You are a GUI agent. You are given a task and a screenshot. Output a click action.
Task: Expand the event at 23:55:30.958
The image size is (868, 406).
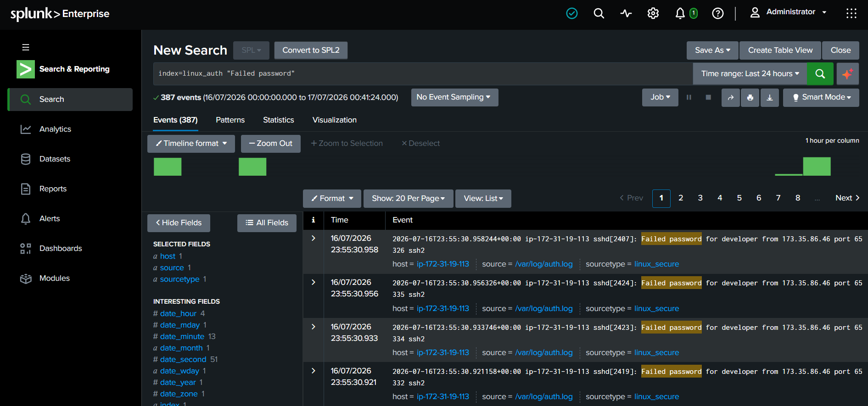(314, 238)
